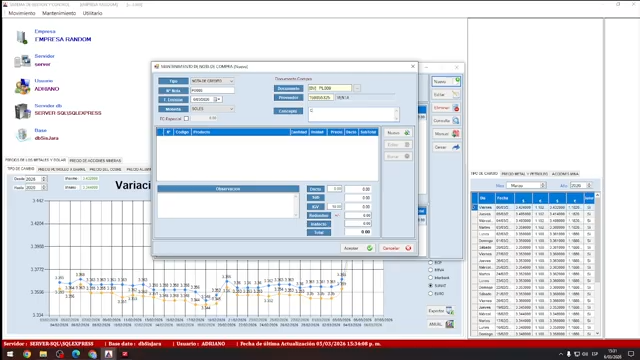Viewport: 640px width, 360px height.
Task: Open the Tipo dropdown in note dialog
Action: 212,81
